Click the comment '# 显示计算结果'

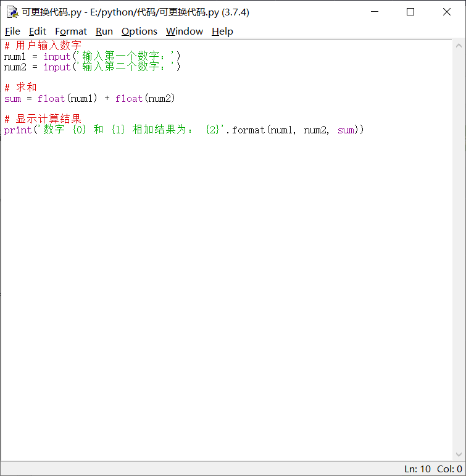click(x=43, y=119)
